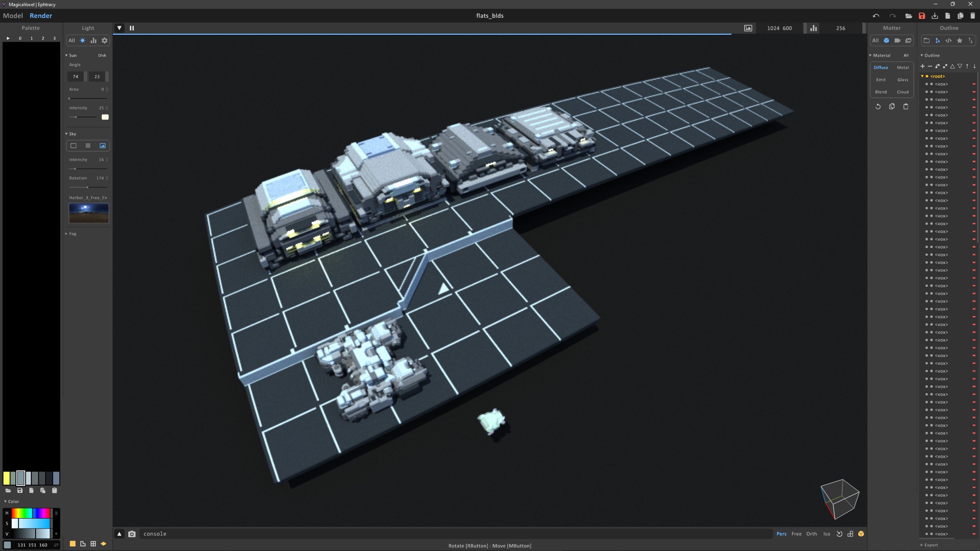Choose the Cloud material type
The image size is (980, 551).
coord(903,92)
